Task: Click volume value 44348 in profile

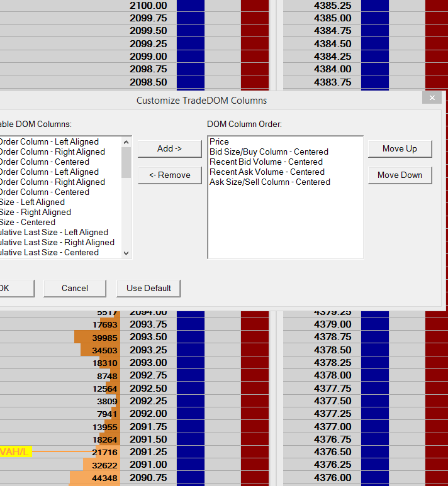Action: pos(105,478)
